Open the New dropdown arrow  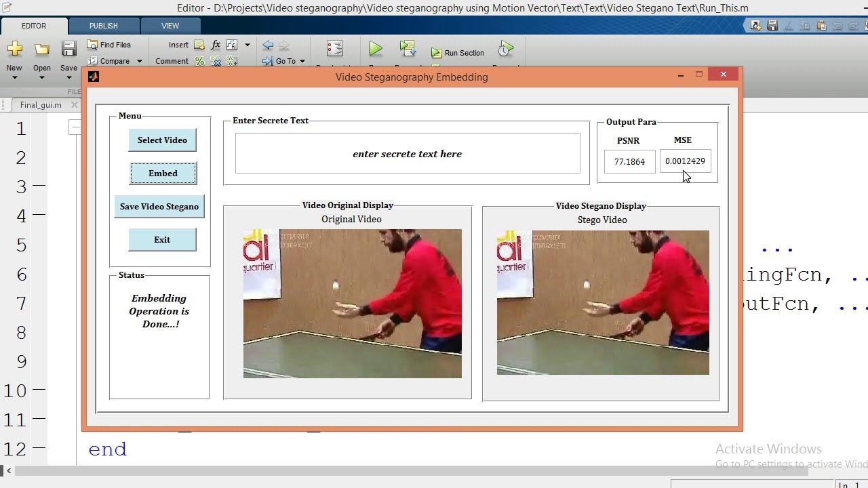[x=14, y=77]
